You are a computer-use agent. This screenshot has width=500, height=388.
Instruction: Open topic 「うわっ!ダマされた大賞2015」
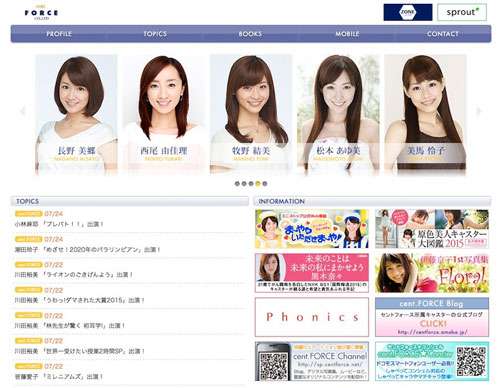pos(80,300)
